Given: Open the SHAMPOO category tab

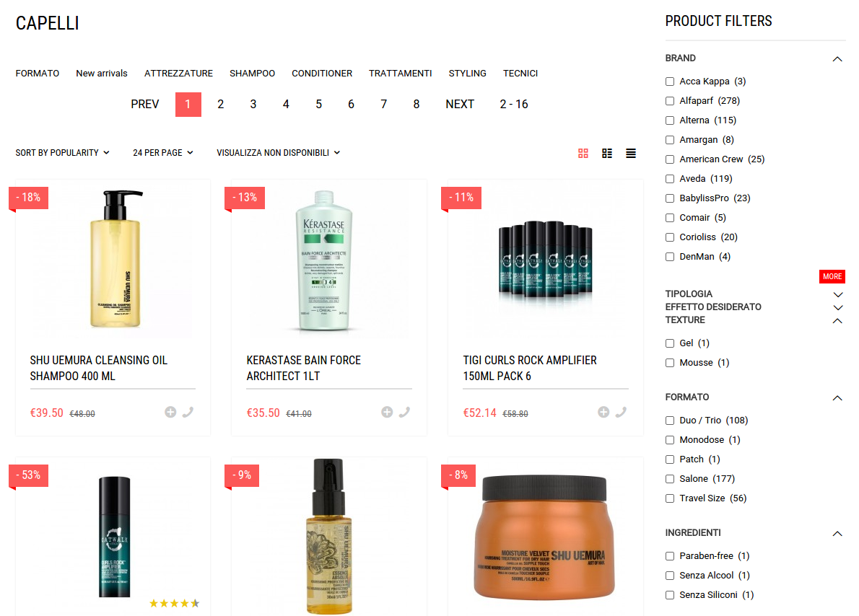Looking at the screenshot, I should coord(252,74).
